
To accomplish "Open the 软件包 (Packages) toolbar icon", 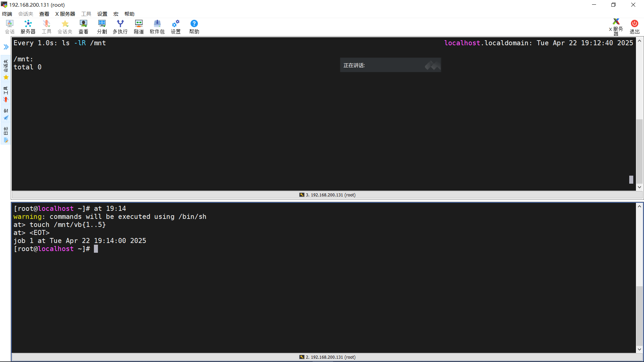I will click(157, 26).
